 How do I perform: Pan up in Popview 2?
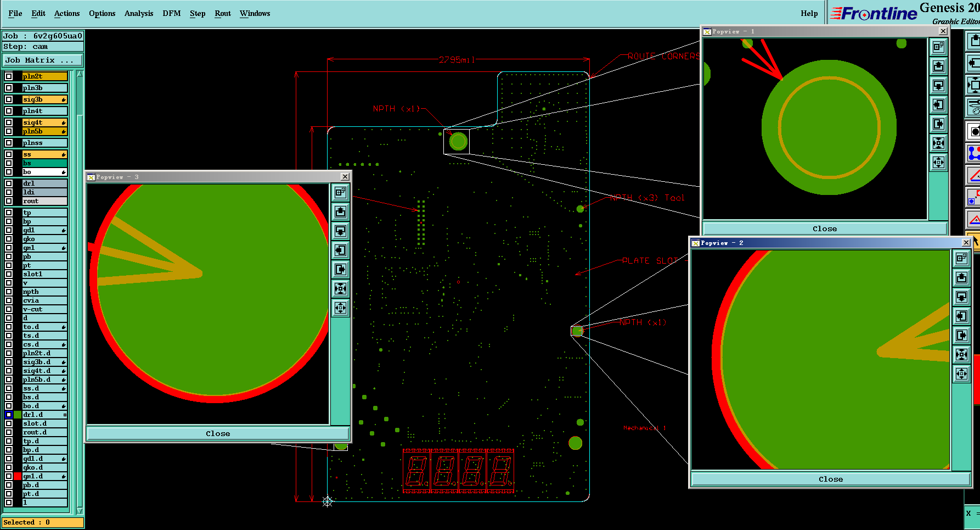pos(962,277)
